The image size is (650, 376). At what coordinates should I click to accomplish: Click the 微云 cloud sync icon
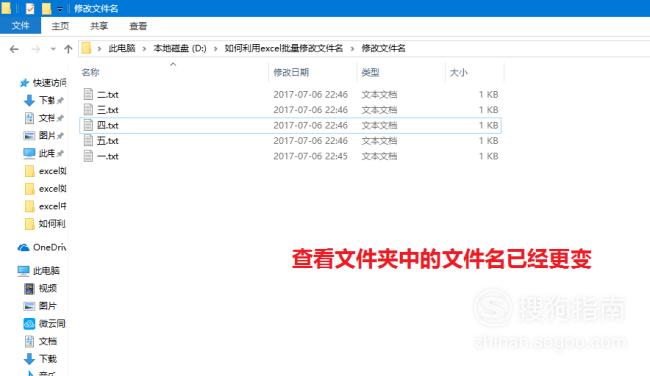coord(29,323)
